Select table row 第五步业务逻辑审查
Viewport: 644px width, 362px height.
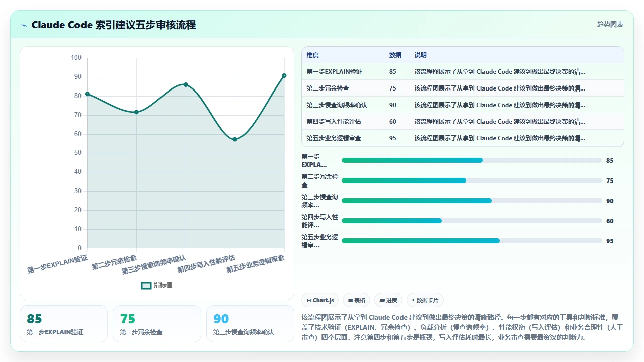pos(462,138)
